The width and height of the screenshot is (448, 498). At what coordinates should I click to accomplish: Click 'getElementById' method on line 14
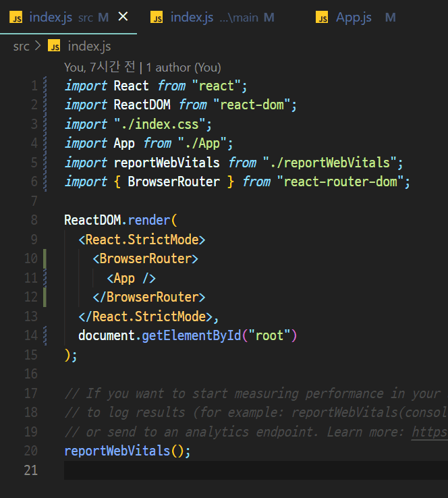(x=192, y=335)
